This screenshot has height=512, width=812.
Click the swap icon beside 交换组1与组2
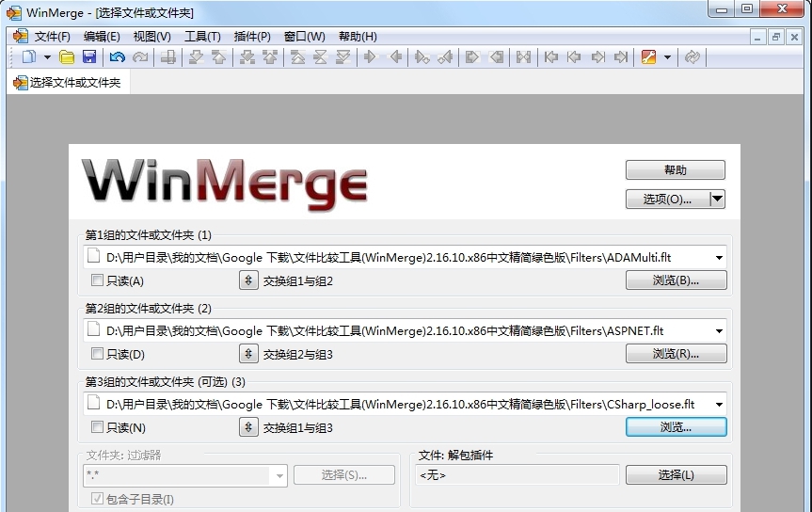pyautogui.click(x=248, y=280)
